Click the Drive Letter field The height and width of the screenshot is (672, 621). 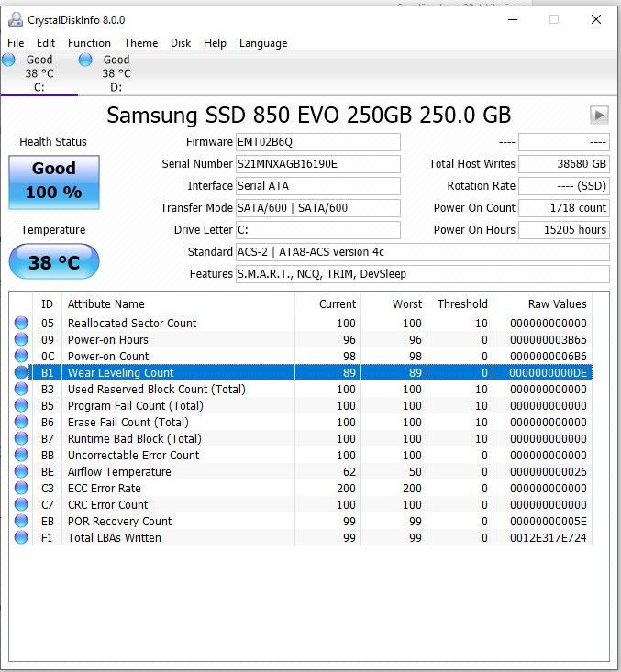pyautogui.click(x=318, y=230)
